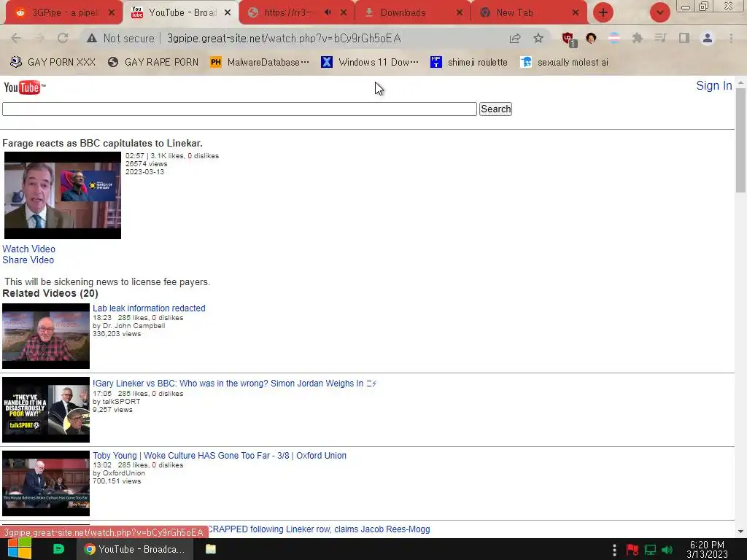
Task: Click the network monitor tray icon
Action: point(650,550)
